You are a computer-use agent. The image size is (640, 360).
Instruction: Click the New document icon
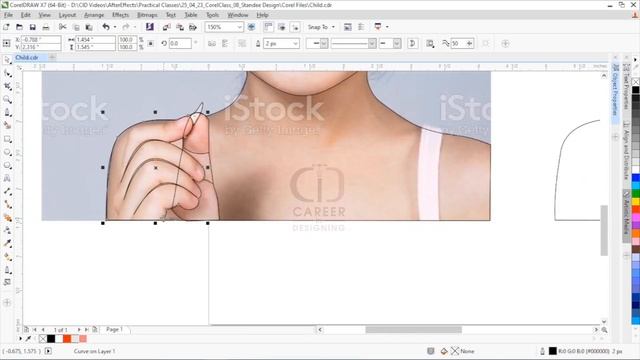coord(6,27)
